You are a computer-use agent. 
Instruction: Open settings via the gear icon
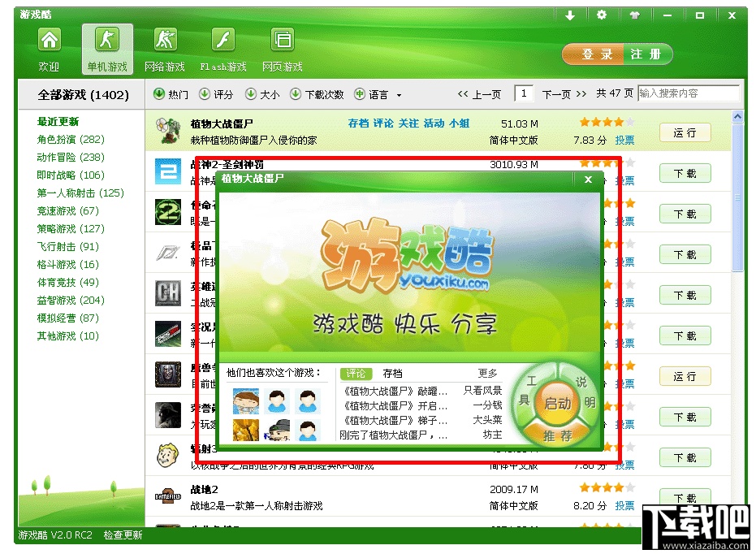click(x=602, y=15)
